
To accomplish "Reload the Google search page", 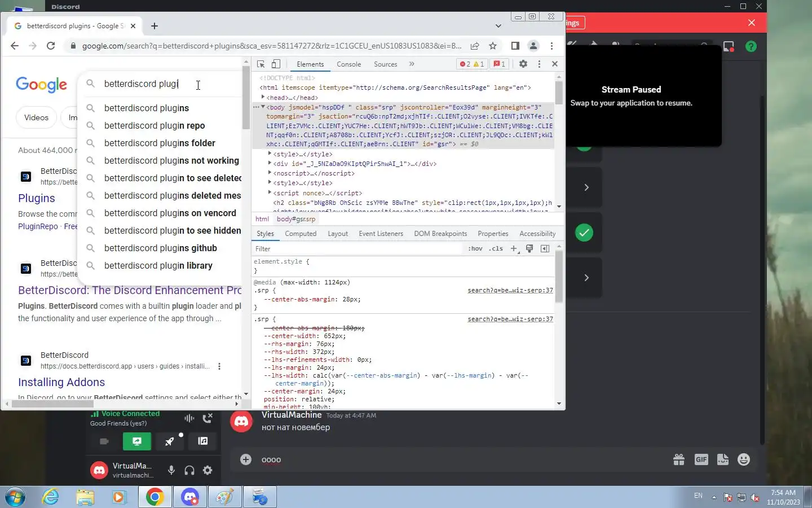I will 51,46.
